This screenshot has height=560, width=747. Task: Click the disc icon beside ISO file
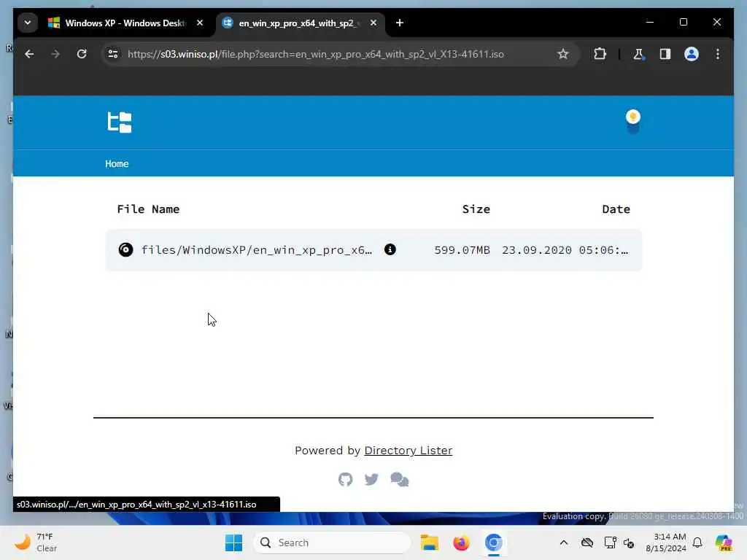coord(125,250)
